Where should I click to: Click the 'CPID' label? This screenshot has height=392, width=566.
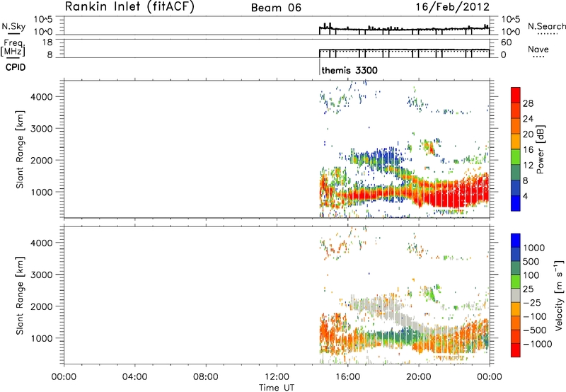tap(16, 67)
